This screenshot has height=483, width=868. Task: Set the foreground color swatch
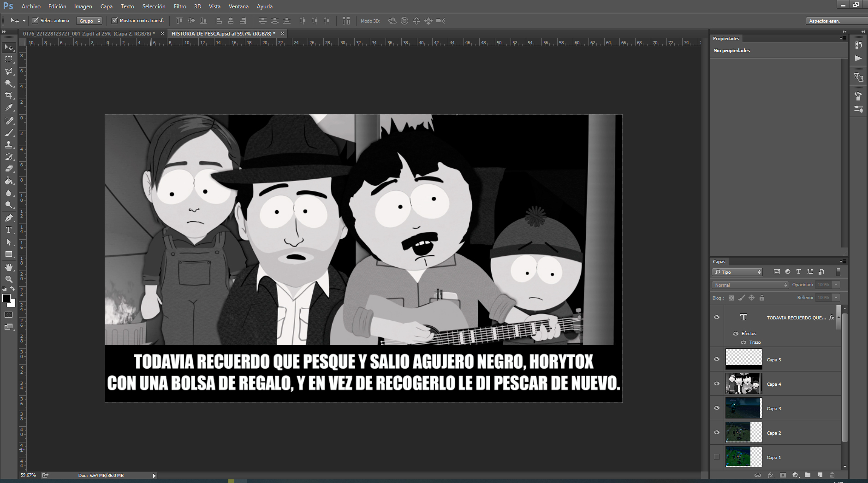point(6,298)
